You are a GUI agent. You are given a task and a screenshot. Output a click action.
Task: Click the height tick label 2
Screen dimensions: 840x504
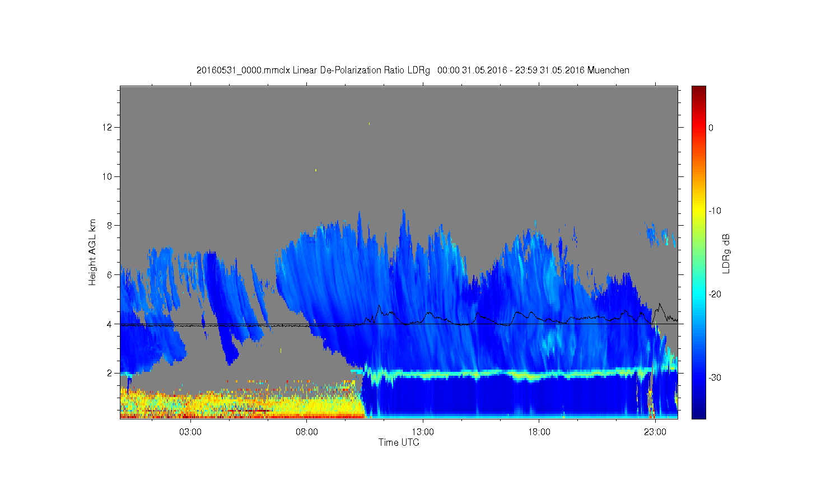(x=110, y=373)
